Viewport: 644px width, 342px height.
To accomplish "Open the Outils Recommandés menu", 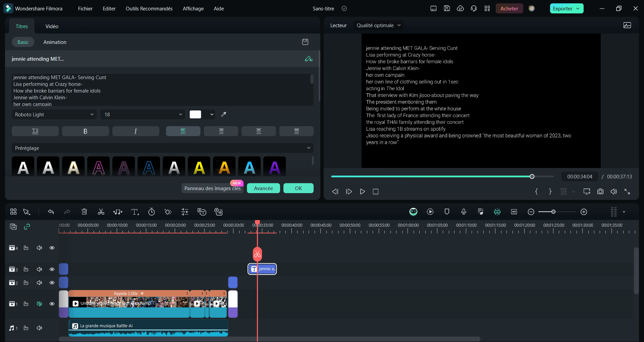I will (149, 9).
